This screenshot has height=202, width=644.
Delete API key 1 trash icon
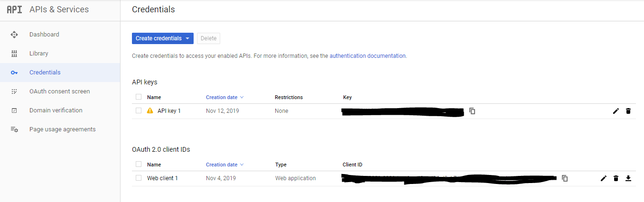click(x=628, y=111)
